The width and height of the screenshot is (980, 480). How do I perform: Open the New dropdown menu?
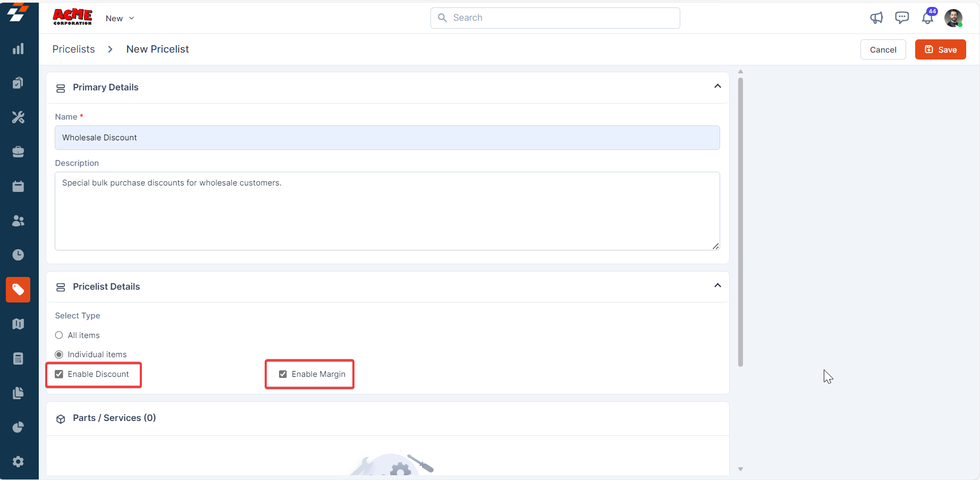pos(120,18)
